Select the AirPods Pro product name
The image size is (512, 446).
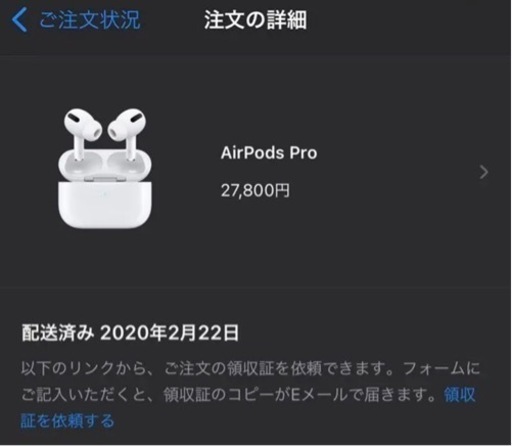269,153
